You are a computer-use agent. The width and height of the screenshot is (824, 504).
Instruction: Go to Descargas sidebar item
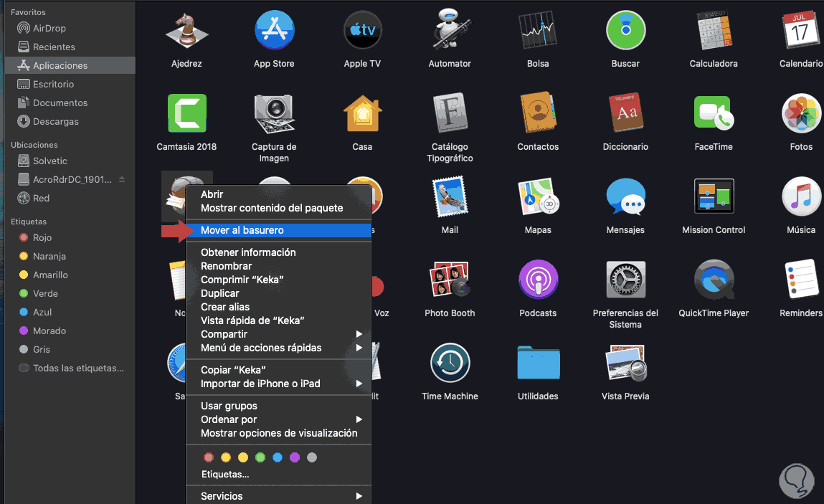point(70,121)
